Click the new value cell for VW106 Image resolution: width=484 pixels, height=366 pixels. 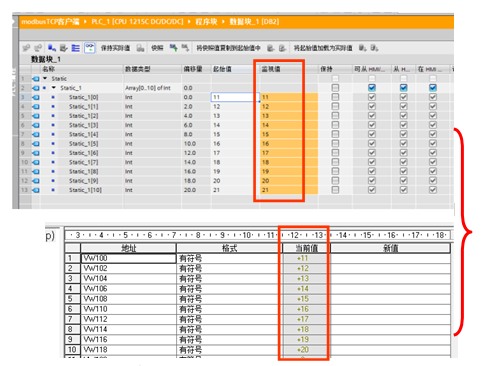click(390, 289)
